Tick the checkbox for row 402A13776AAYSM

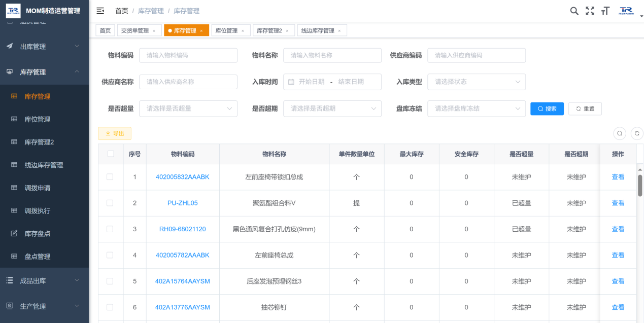(x=110, y=307)
